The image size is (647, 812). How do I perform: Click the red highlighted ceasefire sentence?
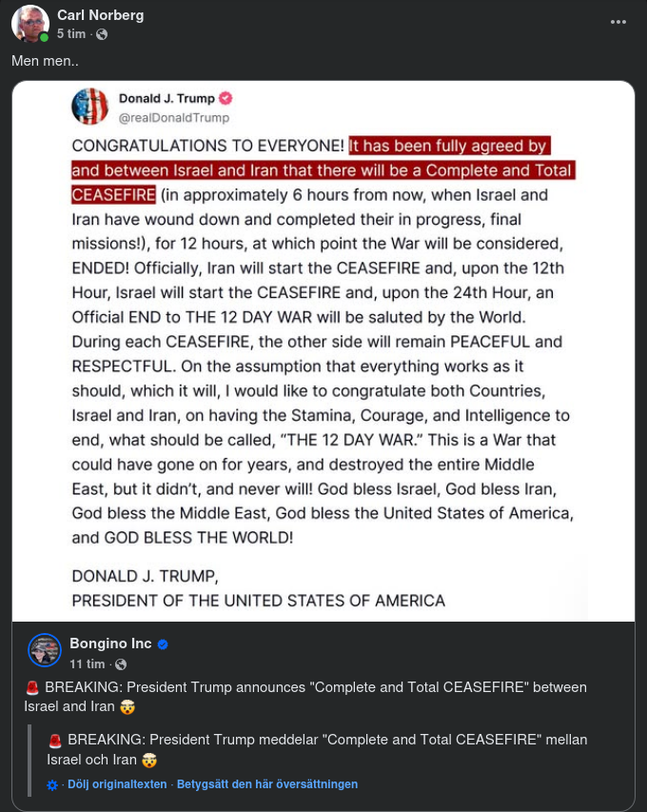tap(447, 148)
